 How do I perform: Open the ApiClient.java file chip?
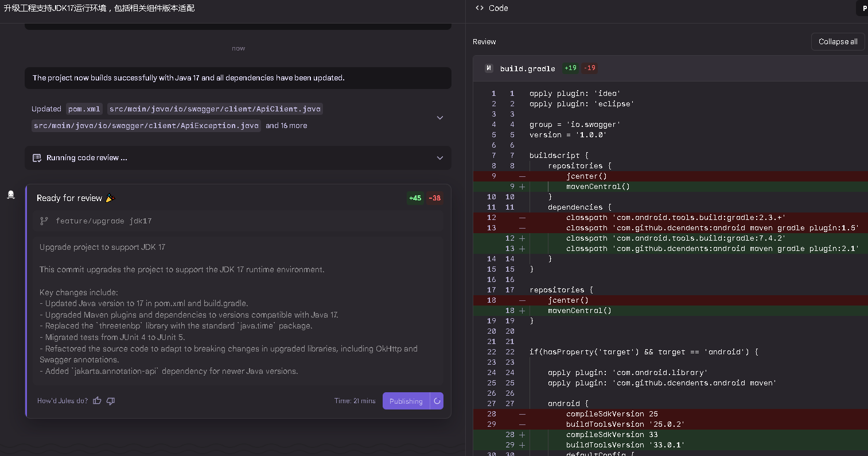(215, 109)
